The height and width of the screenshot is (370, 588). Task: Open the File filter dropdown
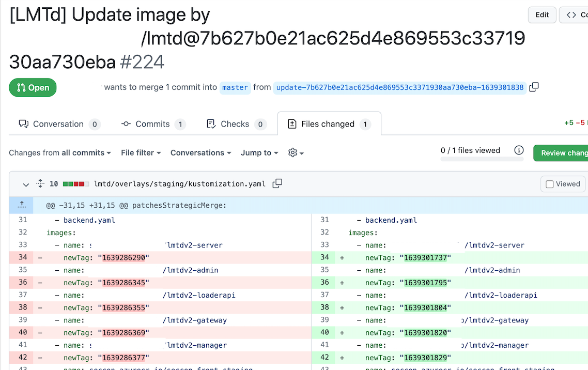tap(141, 153)
